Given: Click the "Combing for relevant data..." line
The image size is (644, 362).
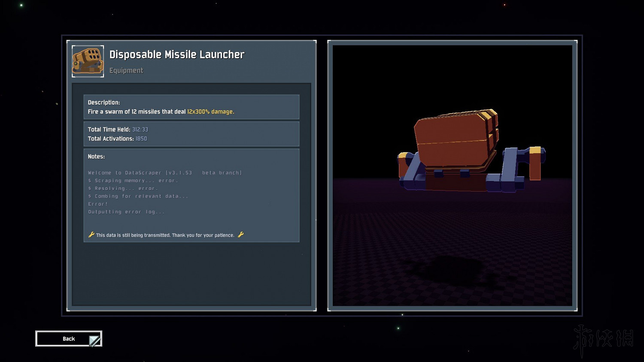Looking at the screenshot, I should click(138, 196).
